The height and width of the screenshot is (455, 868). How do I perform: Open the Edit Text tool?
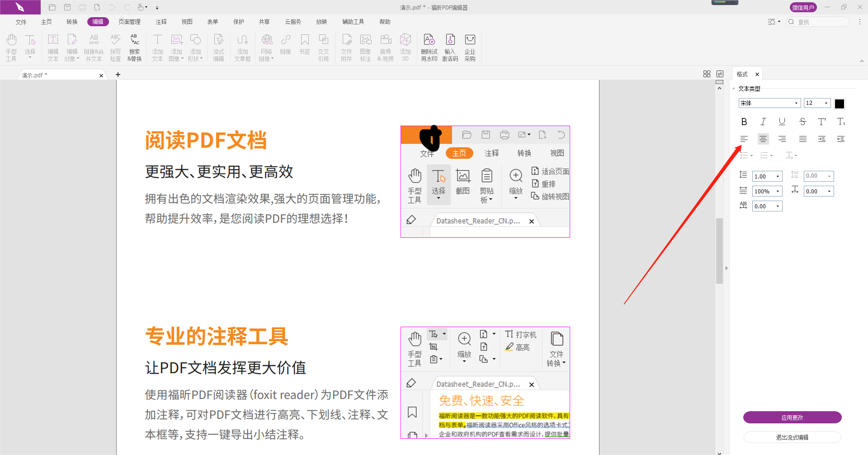click(x=53, y=47)
